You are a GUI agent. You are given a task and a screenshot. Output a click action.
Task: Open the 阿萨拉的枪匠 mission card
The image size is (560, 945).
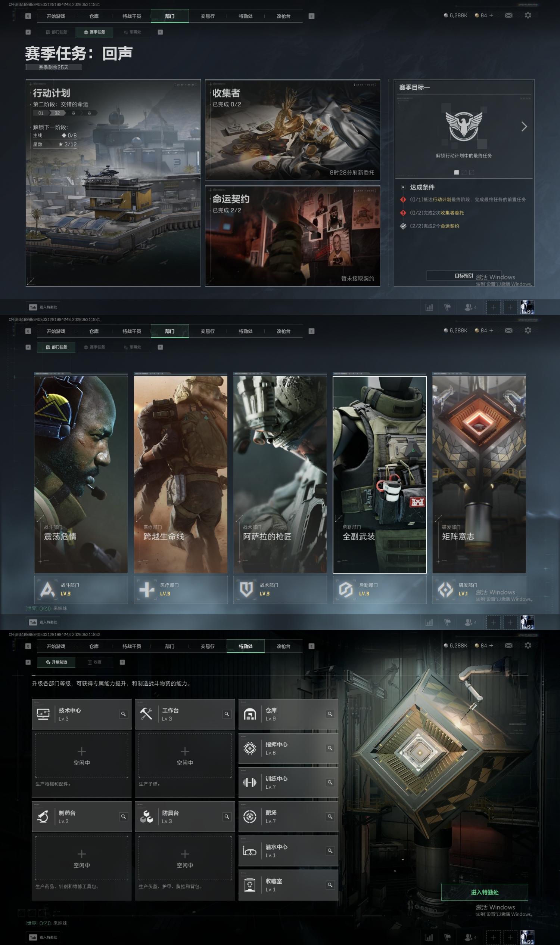[x=280, y=474]
